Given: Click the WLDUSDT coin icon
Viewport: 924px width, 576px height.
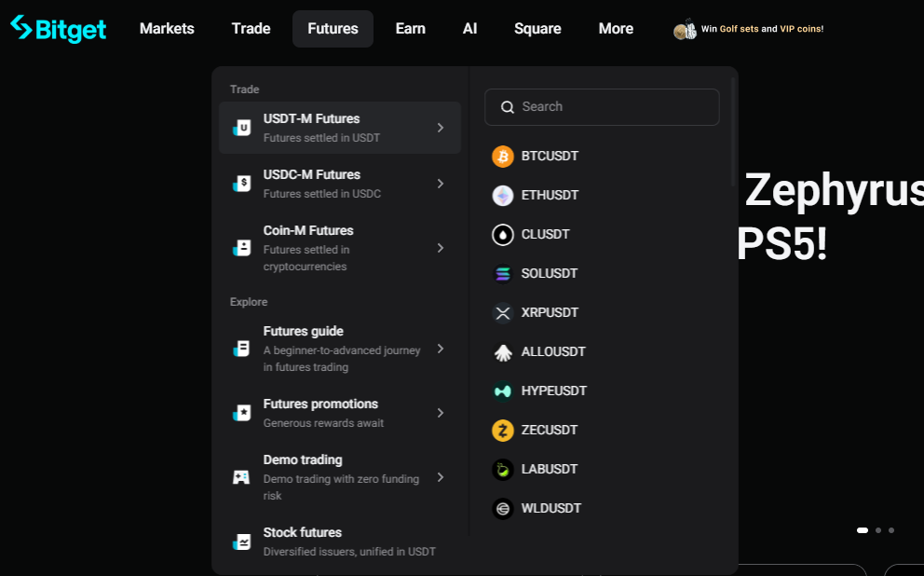Looking at the screenshot, I should coord(503,508).
